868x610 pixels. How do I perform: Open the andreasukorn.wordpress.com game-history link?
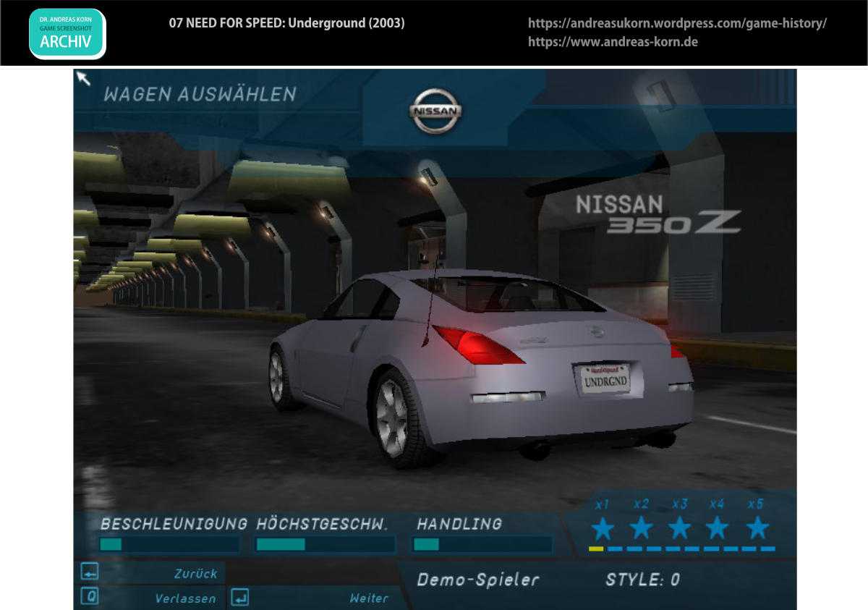[677, 23]
